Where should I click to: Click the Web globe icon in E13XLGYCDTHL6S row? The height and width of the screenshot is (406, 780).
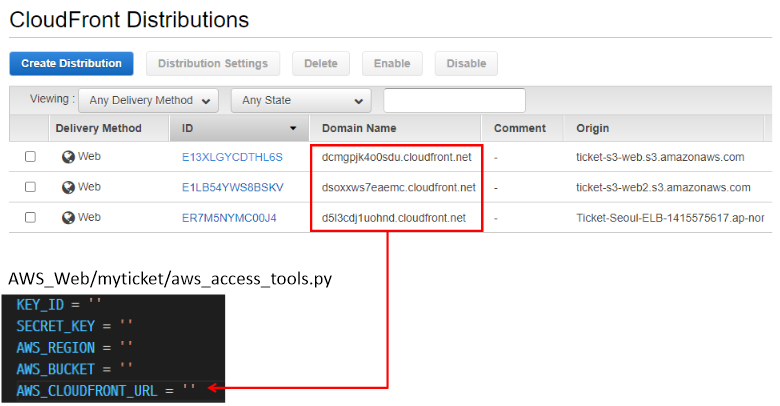(x=68, y=157)
